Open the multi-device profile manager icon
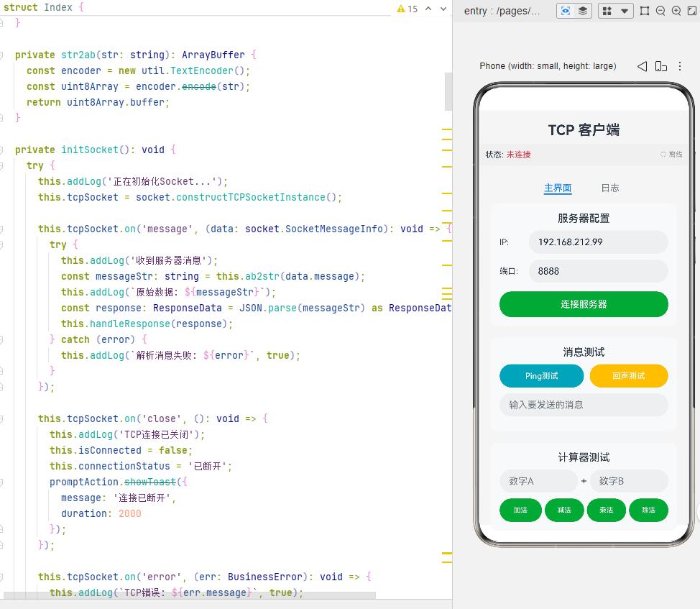The width and height of the screenshot is (700, 609). click(x=607, y=11)
